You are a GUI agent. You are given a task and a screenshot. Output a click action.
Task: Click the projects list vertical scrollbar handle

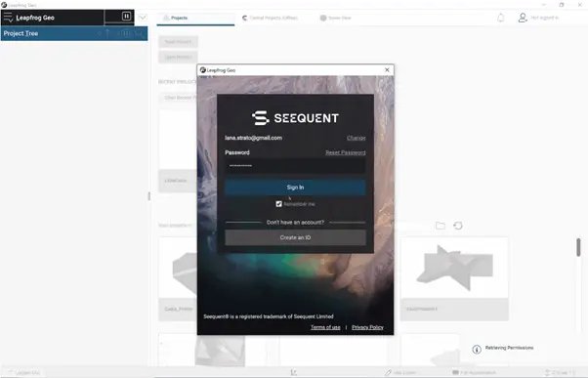578,247
